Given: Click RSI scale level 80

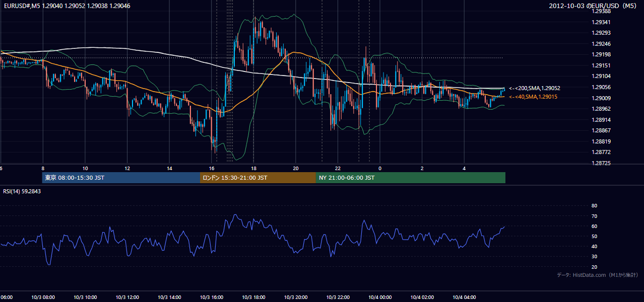Looking at the screenshot, I should 594,206.
